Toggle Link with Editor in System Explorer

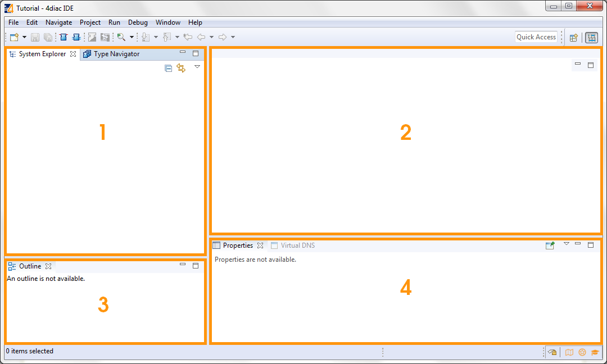181,68
